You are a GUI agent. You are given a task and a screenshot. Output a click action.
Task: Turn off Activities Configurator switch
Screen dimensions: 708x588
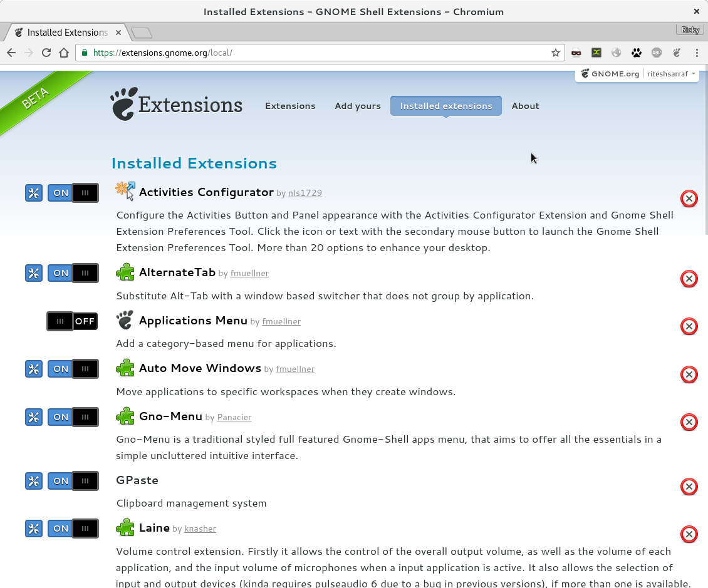point(73,193)
